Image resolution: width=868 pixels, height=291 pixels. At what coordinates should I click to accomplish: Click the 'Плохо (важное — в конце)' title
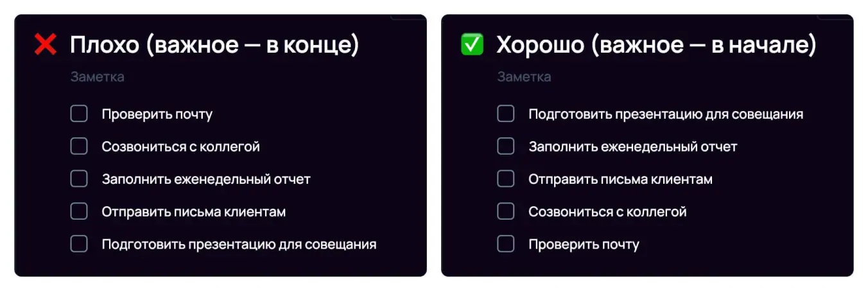(x=214, y=45)
